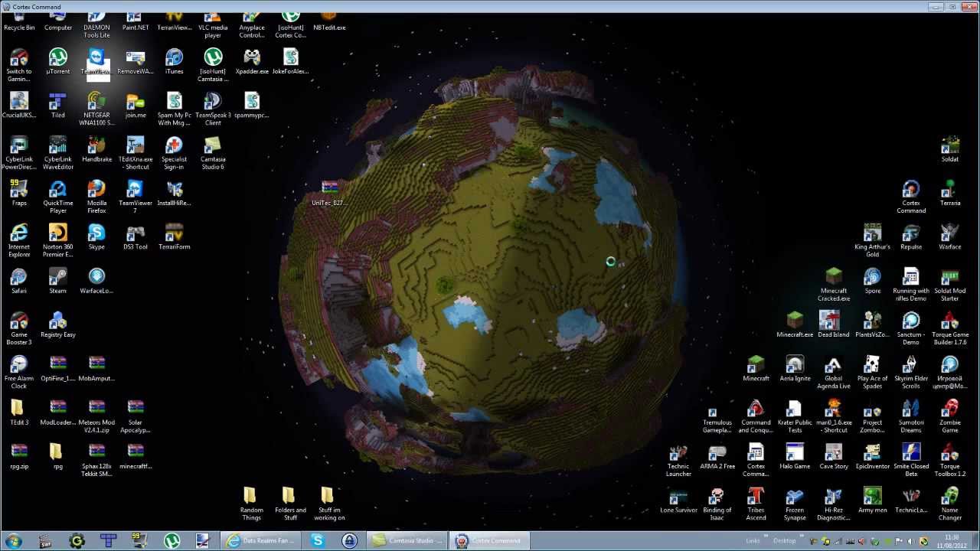Select Dead Island desktop icon
Viewport: 980px width, 551px height.
(x=834, y=324)
